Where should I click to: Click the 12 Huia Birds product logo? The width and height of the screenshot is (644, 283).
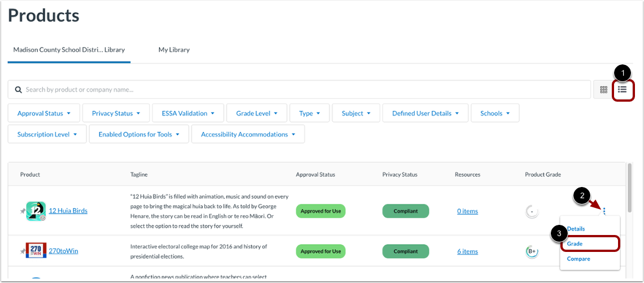tap(36, 211)
